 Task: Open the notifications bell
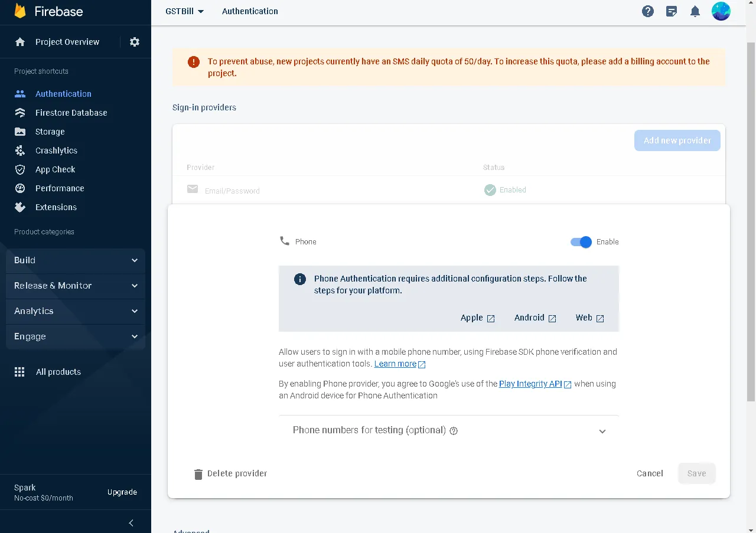pos(695,11)
